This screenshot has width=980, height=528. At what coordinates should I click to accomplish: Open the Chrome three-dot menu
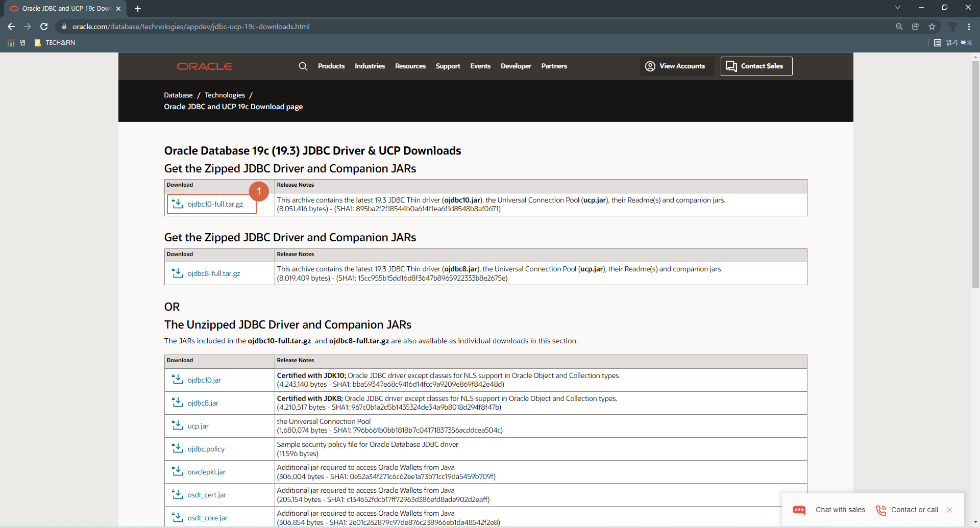(969, 27)
